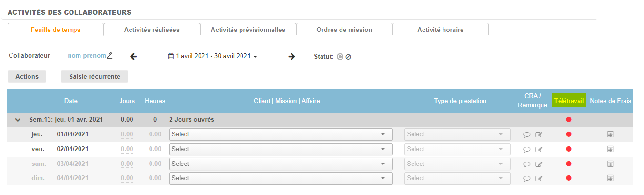Click edit remark icon for ven. 02/04/2021

pyautogui.click(x=539, y=150)
